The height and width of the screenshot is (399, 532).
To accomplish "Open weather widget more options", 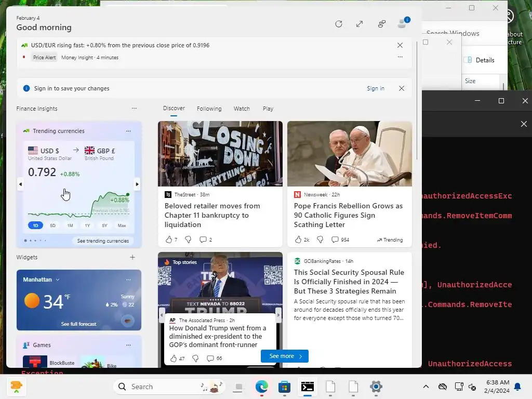I will coord(128,280).
